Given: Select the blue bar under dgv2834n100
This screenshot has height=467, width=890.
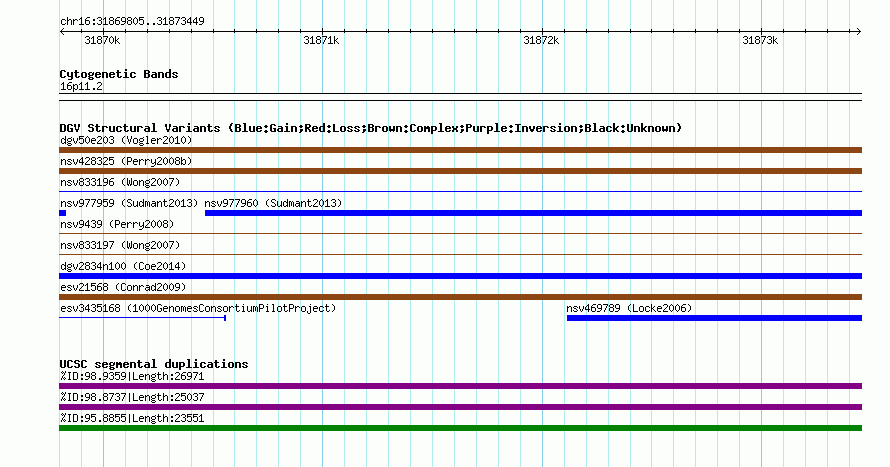Looking at the screenshot, I should click(460, 276).
